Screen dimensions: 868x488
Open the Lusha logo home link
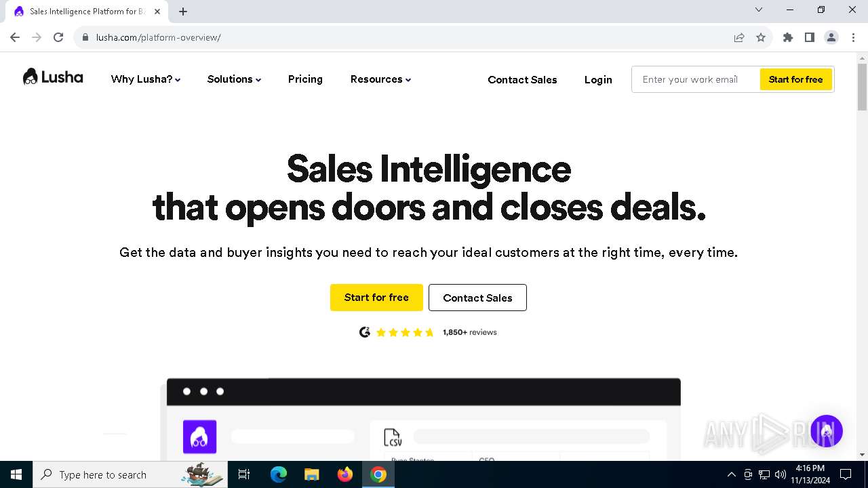coord(53,77)
